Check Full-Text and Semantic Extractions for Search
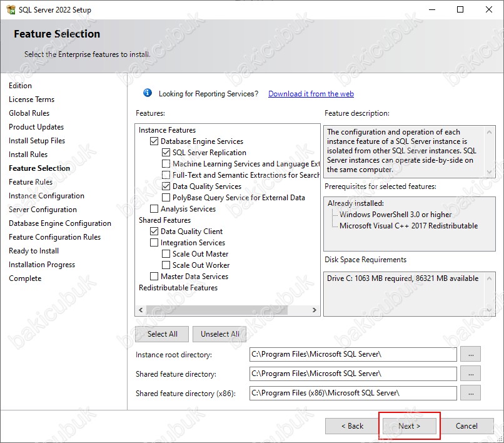The height and width of the screenshot is (443, 504). (166, 175)
